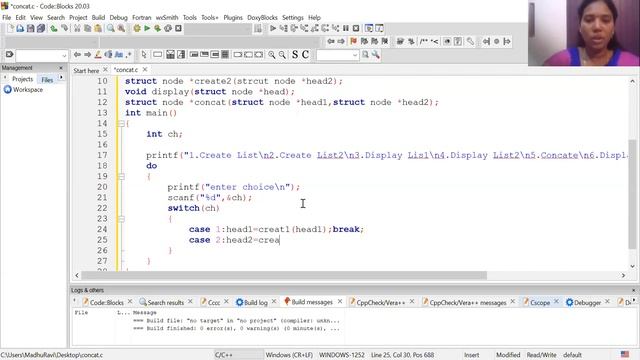Viewport: 640px width, 360px height.
Task: Undo the last edit with the toolbar arrow
Action: tap(53, 28)
